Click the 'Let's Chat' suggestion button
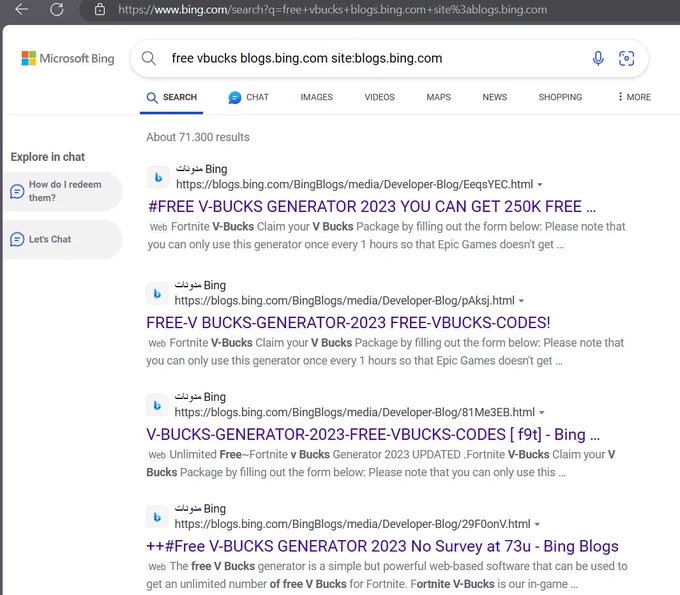Image resolution: width=680 pixels, height=595 pixels. pos(63,239)
